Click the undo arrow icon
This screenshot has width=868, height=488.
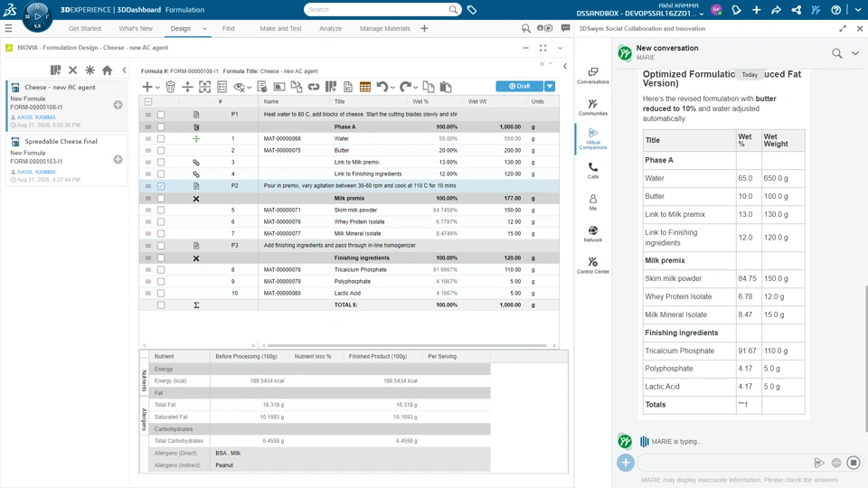coord(382,87)
